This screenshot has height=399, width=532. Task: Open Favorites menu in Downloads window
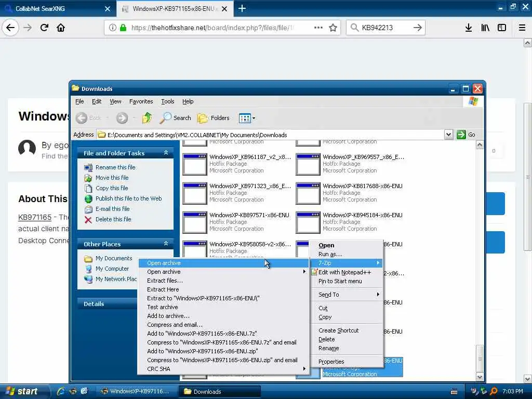pyautogui.click(x=141, y=101)
